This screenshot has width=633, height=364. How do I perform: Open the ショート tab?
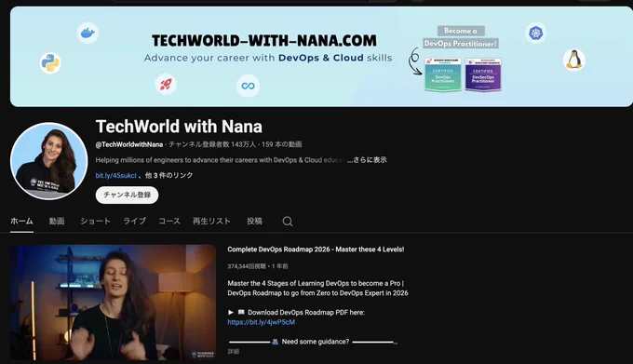pyautogui.click(x=95, y=222)
